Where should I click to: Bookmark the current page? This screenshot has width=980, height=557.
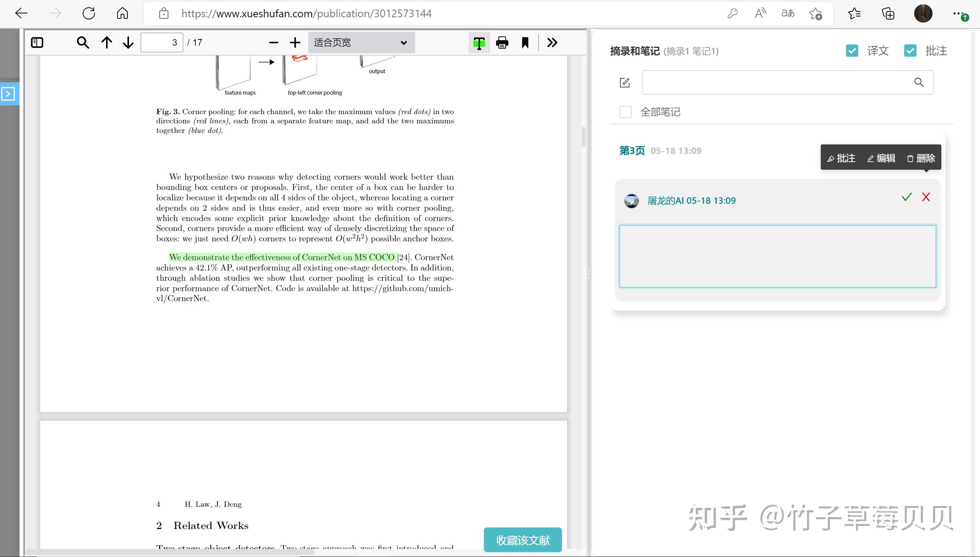(525, 42)
